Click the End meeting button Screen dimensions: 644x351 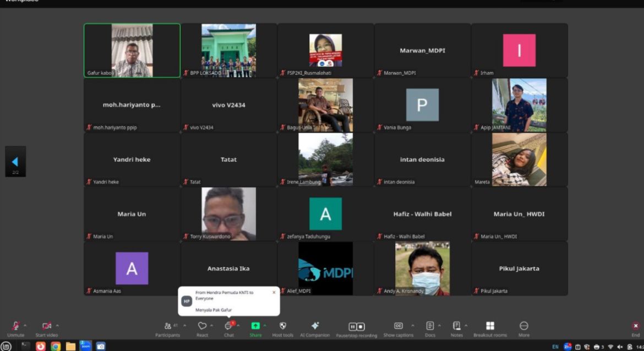pos(636,326)
